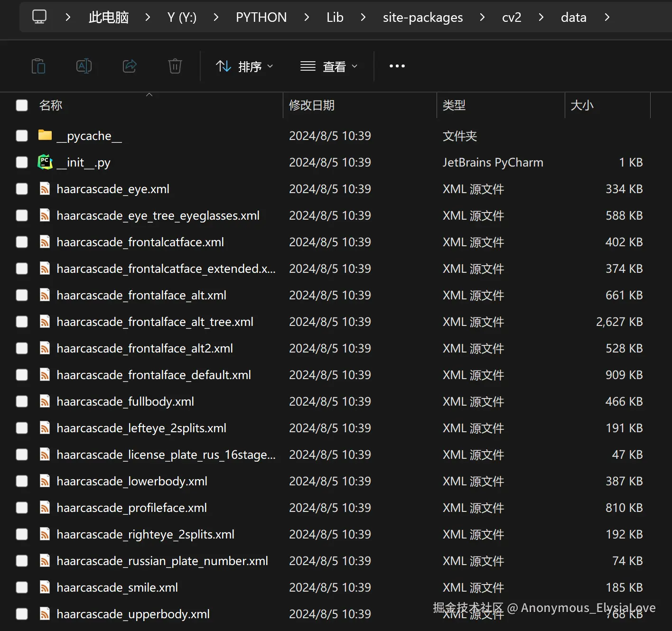Open the three-dots more options menu
The height and width of the screenshot is (631, 672).
(397, 66)
